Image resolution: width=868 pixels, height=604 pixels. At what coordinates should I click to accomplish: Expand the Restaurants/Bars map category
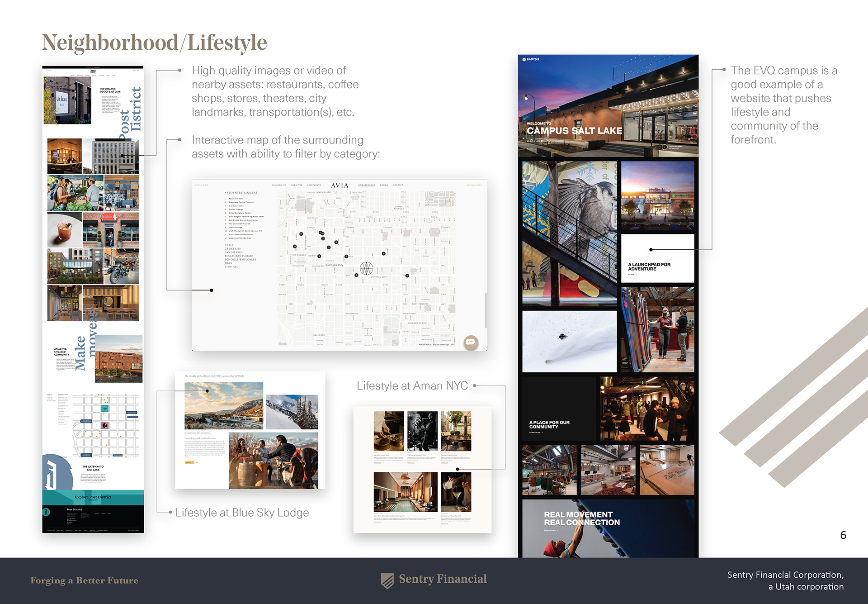[239, 256]
